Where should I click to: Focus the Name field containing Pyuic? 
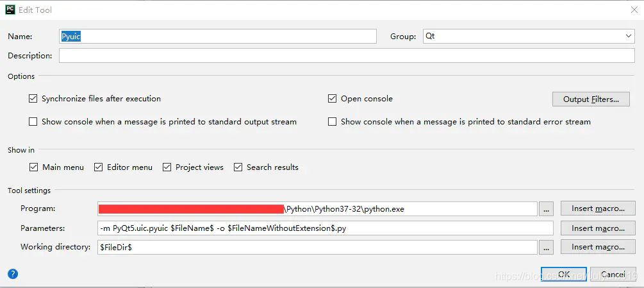(x=218, y=36)
